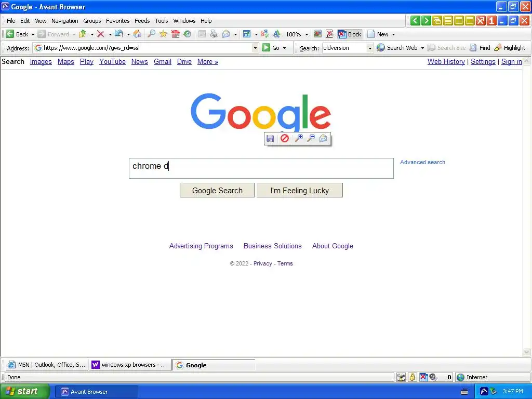
Task: Open the search box oldversion dropdown
Action: click(x=370, y=48)
